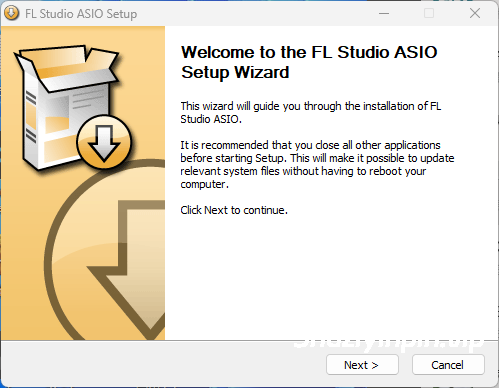
Task: Click the "It is recommended that you close" paragraph
Action: point(317,164)
